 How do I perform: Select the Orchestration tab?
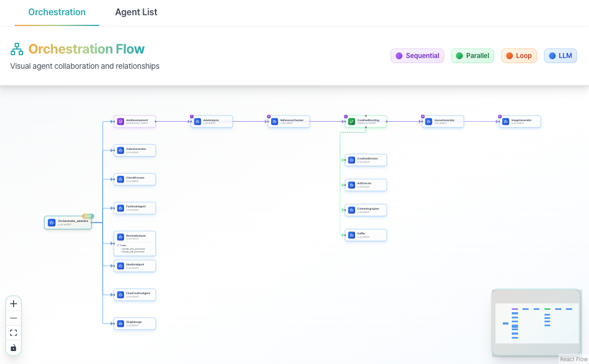click(x=56, y=12)
